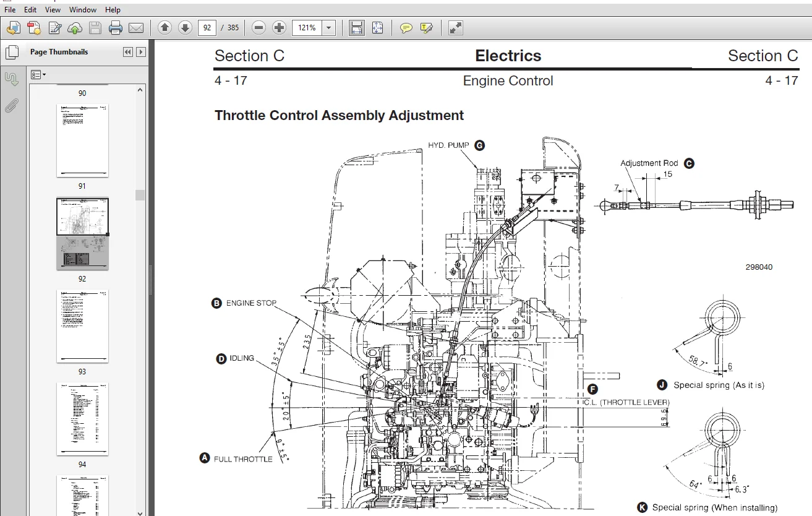Click the 'Special spring (When installing)' caption
The width and height of the screenshot is (812, 516).
tap(715, 508)
